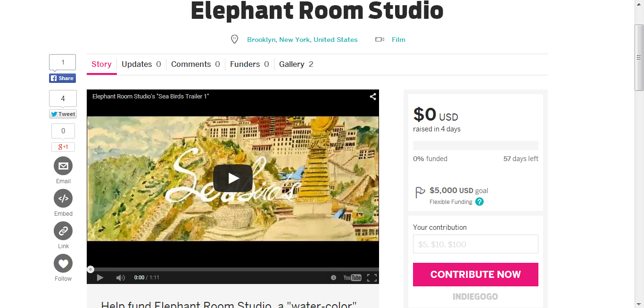
Task: Open Brooklyn, New York location link
Action: point(302,40)
